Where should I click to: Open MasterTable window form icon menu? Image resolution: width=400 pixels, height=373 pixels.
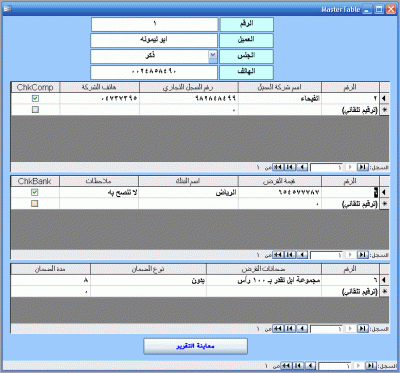tap(7, 9)
